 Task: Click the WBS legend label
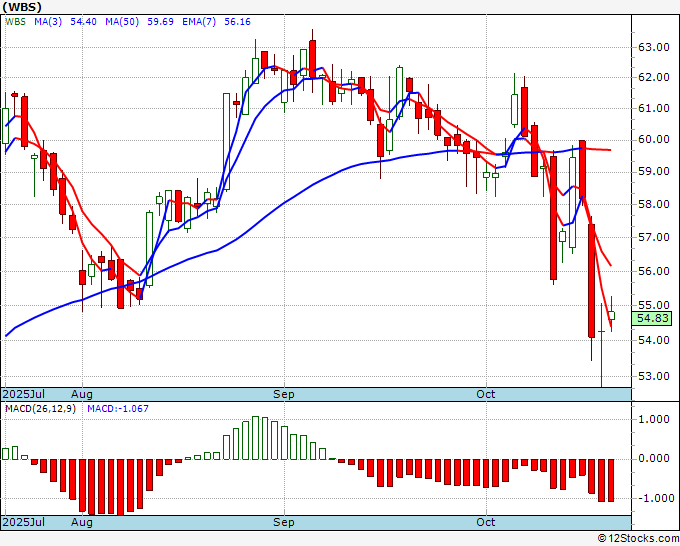pyautogui.click(x=16, y=22)
